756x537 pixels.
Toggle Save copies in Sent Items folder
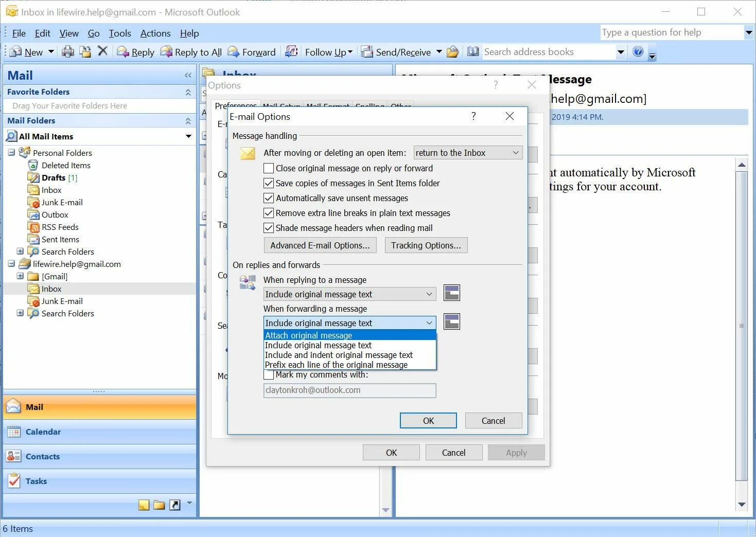[269, 183]
